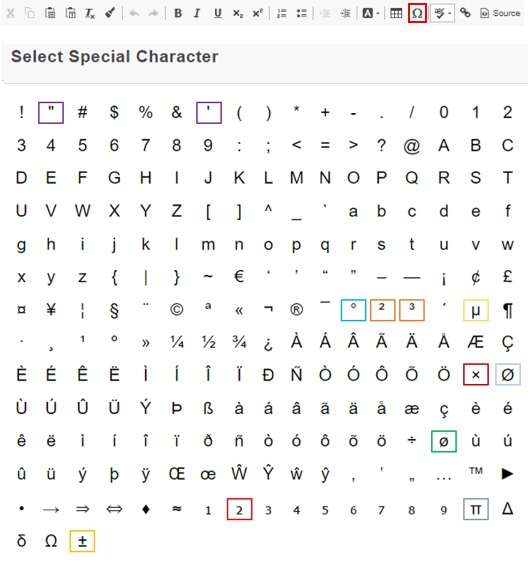Pick the multiplication sign × character

pos(475,374)
